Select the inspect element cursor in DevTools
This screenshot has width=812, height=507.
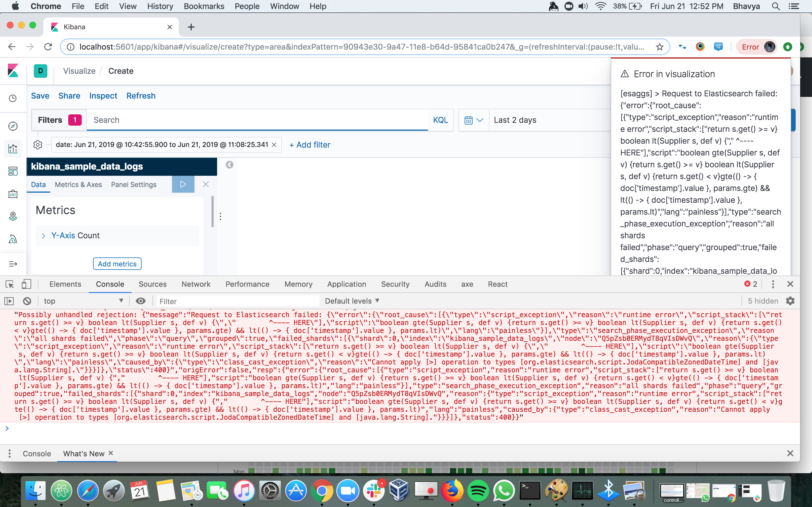tap(9, 284)
